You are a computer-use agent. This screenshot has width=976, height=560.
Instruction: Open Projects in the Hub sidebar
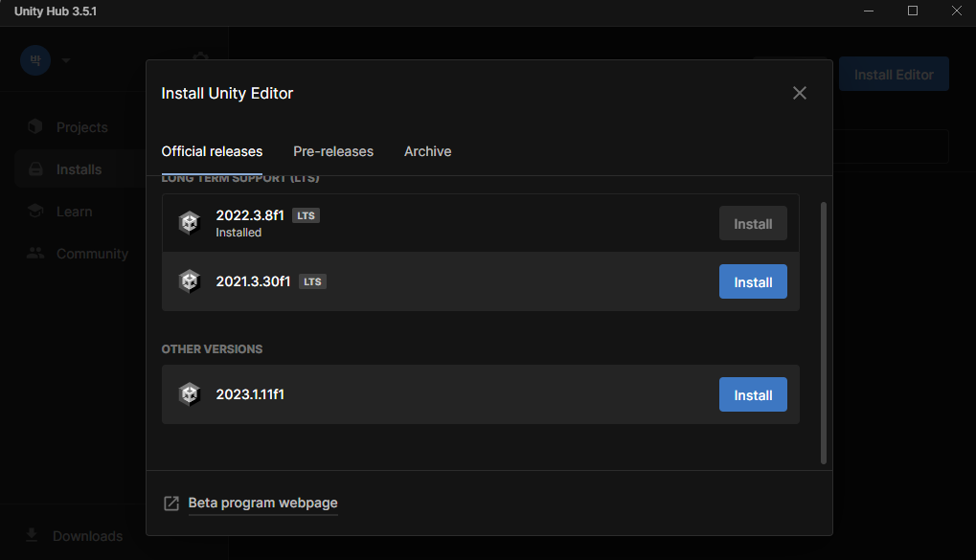tap(82, 127)
